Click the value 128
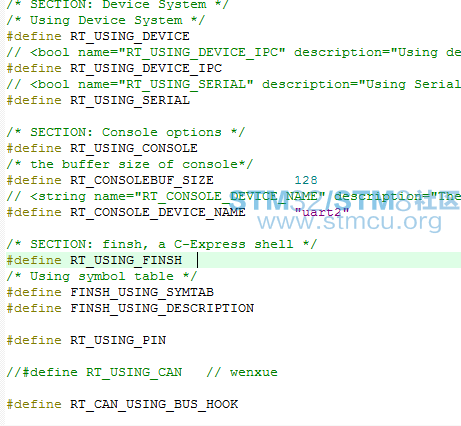Screen dimensions: 461x426 [x=306, y=180]
